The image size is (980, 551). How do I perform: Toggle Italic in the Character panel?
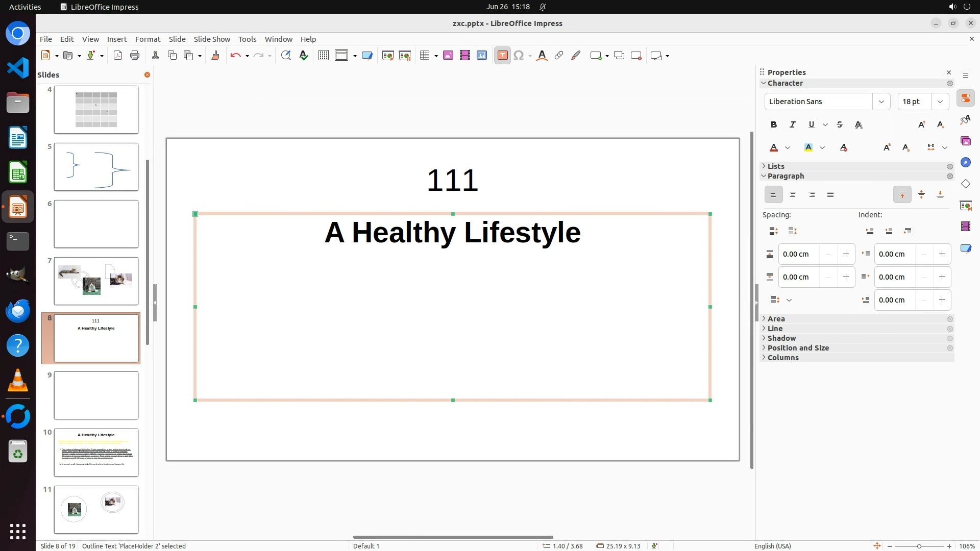[792, 124]
